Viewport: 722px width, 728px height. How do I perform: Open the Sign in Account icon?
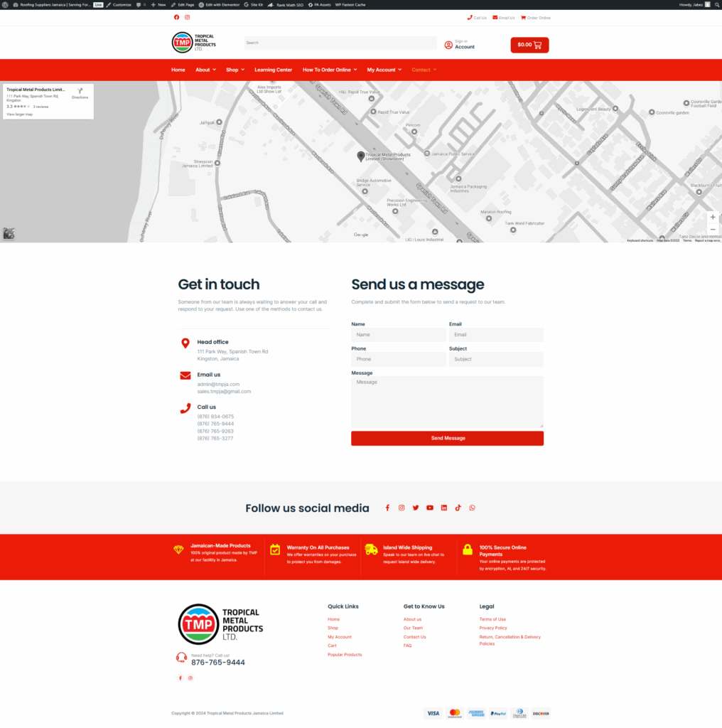click(x=448, y=45)
